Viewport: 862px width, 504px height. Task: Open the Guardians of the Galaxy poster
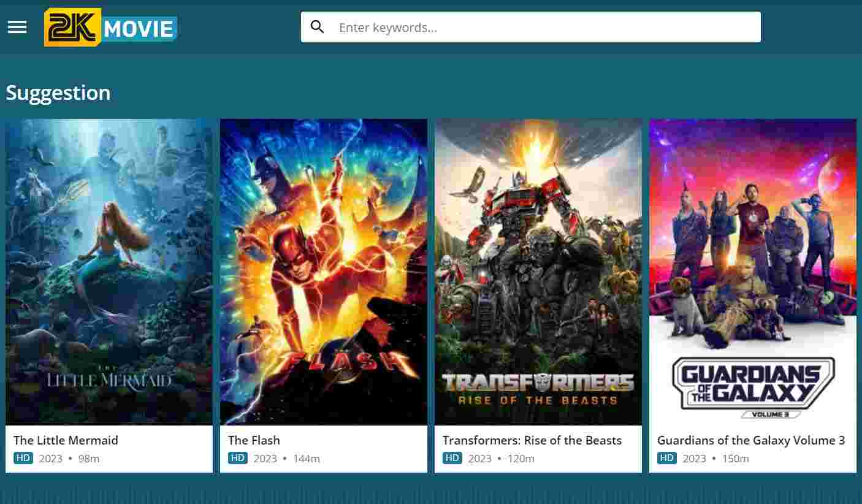point(753,272)
